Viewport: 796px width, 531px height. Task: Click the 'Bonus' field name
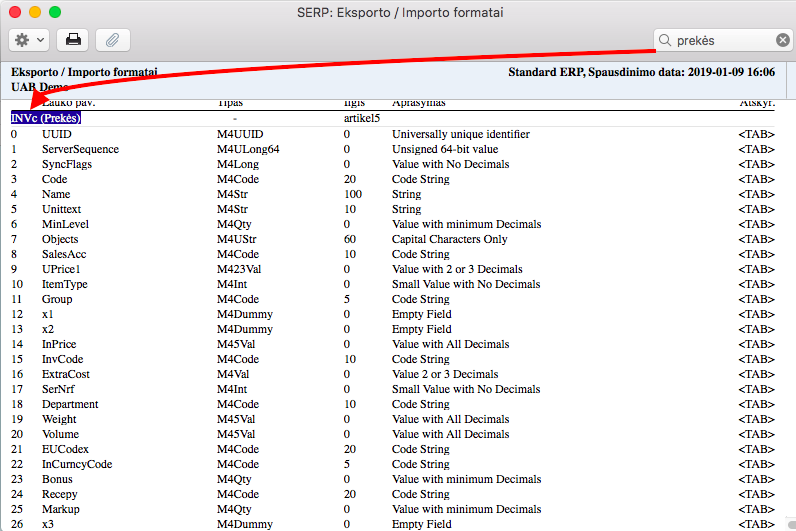coord(57,479)
